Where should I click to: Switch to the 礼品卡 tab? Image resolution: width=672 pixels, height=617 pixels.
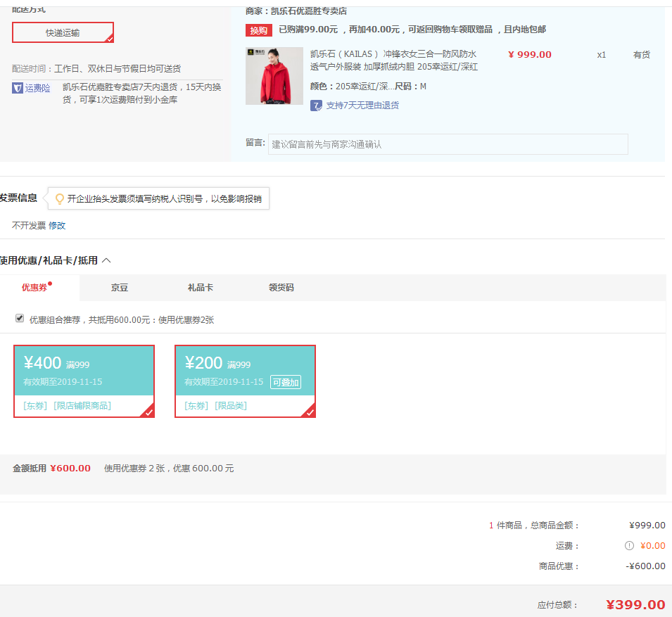[200, 288]
